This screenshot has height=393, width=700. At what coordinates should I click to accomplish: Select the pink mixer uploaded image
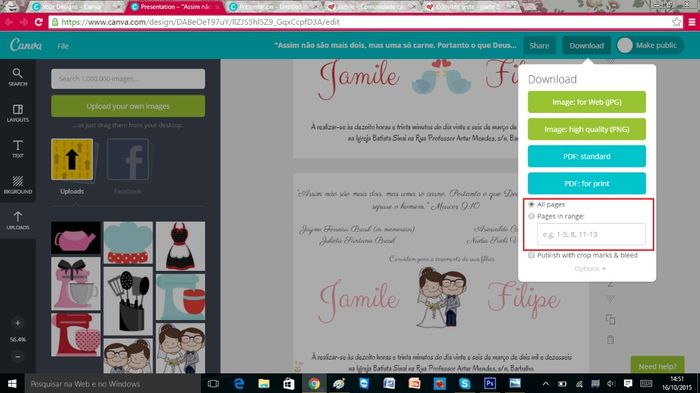point(75,284)
